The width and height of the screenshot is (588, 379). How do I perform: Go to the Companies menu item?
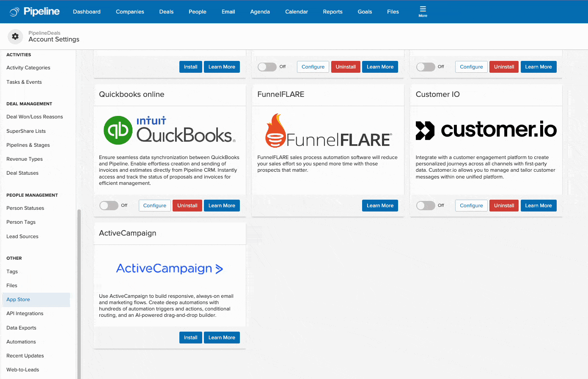click(130, 12)
